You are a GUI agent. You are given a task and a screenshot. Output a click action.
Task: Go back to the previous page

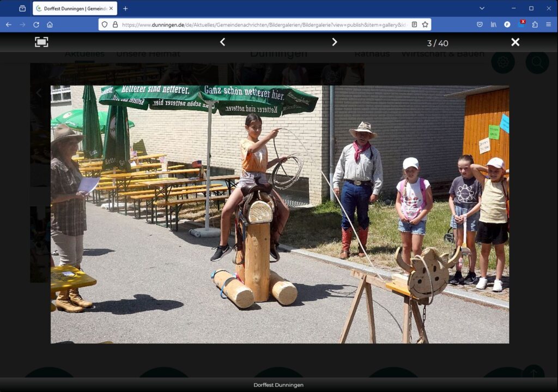click(9, 25)
